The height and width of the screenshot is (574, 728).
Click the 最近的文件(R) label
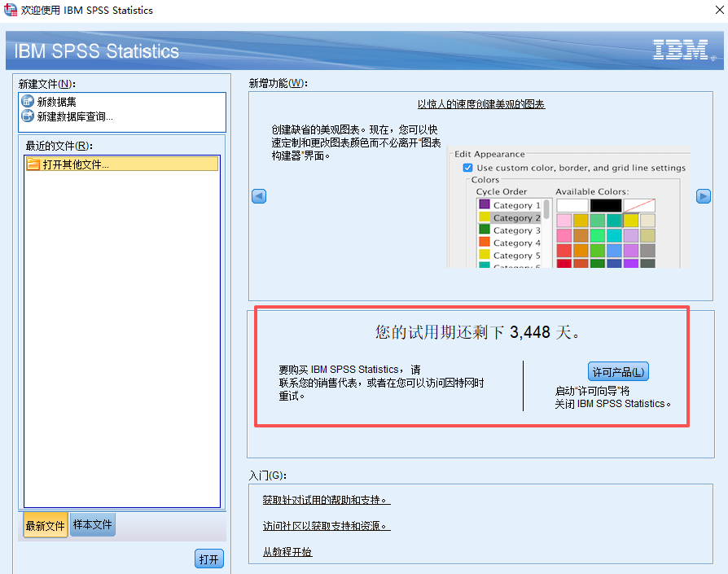coord(59,146)
